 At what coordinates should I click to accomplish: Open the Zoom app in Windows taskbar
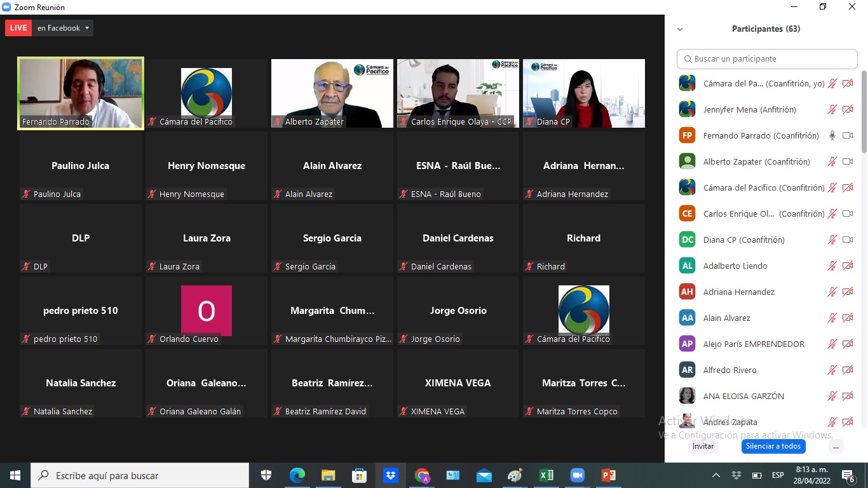[577, 475]
